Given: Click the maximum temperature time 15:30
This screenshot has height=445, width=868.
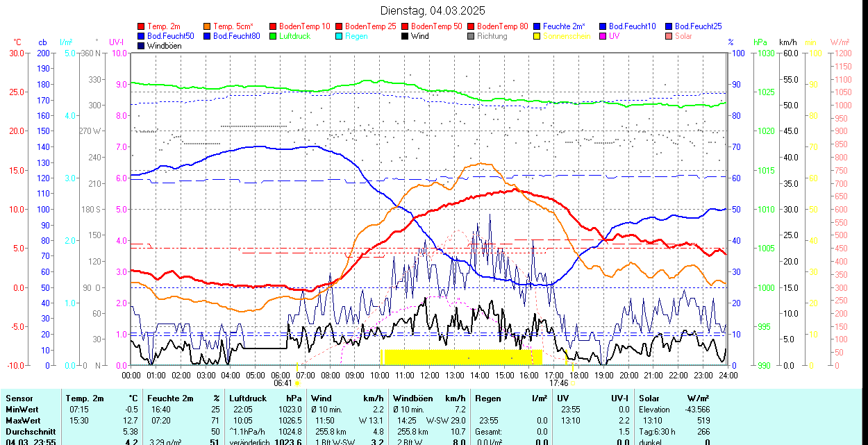Looking at the screenshot, I should coord(79,421).
